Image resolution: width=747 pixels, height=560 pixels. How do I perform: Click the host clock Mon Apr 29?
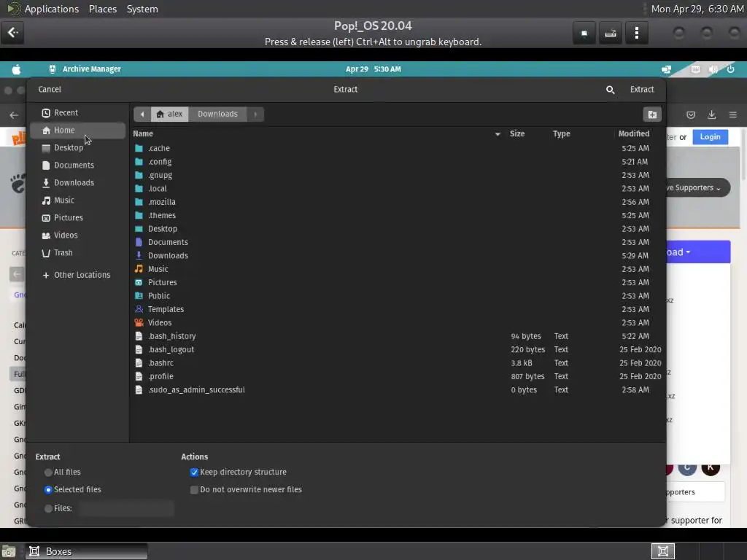coord(697,9)
